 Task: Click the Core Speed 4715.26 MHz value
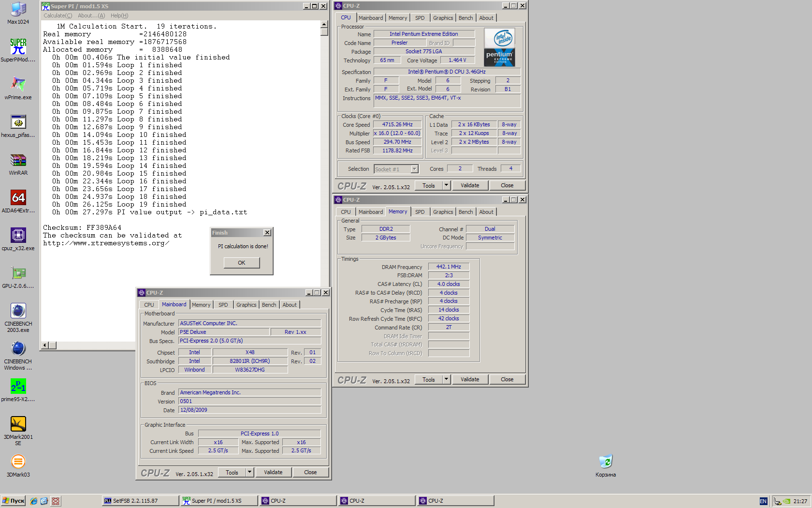click(x=397, y=124)
